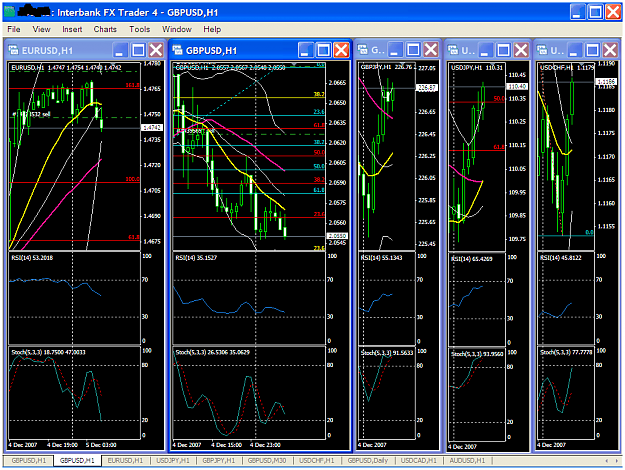Switch to the EURUSD,H1 bottom tab
Screen dimensions: 625x470
click(125, 460)
